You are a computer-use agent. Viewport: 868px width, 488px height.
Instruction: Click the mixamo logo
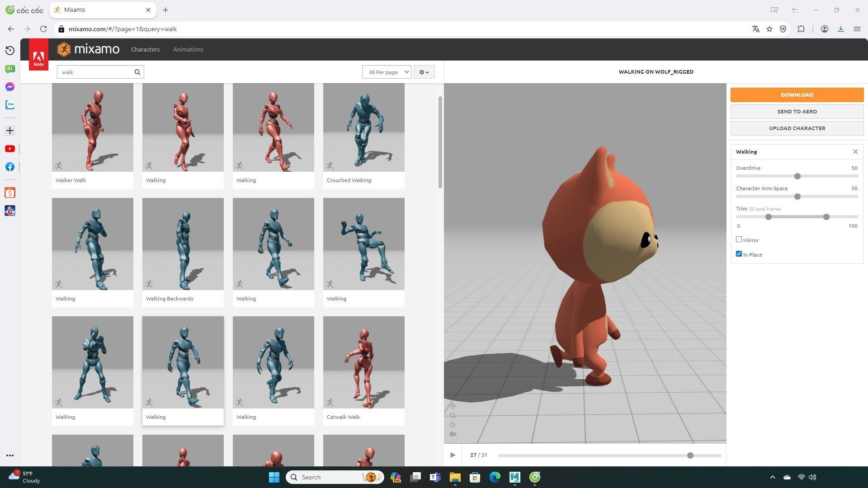(89, 49)
